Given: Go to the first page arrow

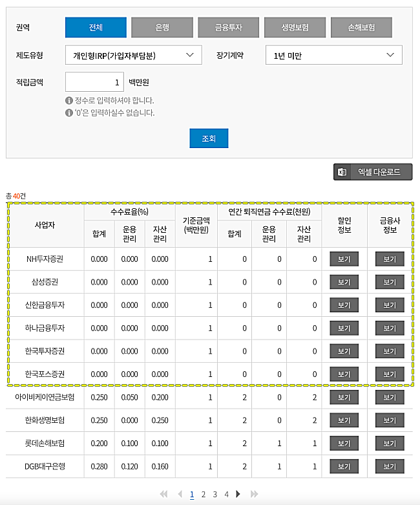Looking at the screenshot, I should [164, 494].
